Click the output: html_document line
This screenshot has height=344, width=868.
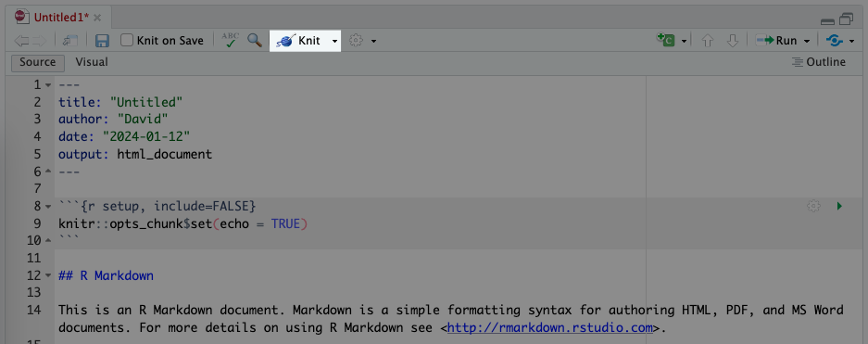coord(135,154)
